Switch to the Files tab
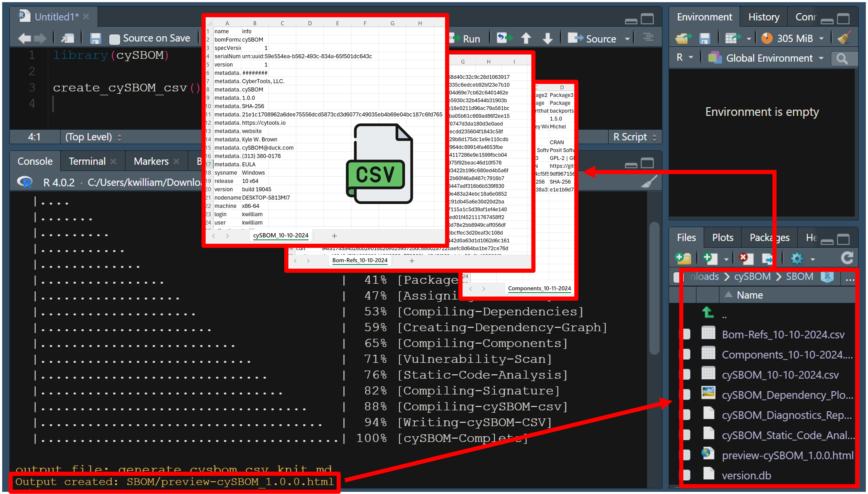Image resolution: width=868 pixels, height=494 pixels. click(x=686, y=237)
